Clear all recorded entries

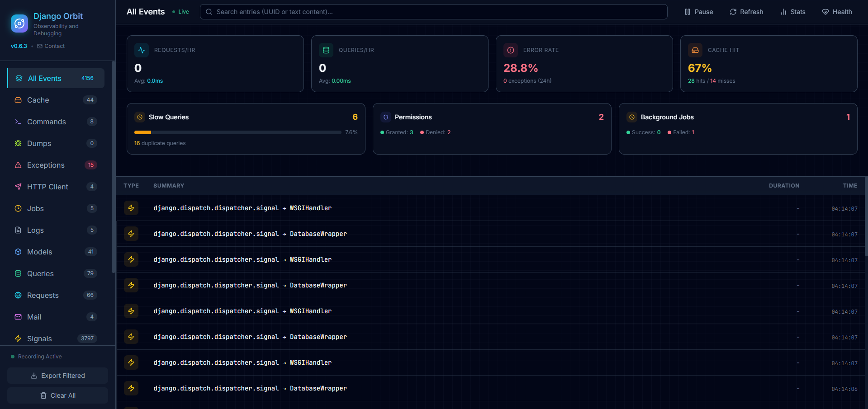coord(57,395)
